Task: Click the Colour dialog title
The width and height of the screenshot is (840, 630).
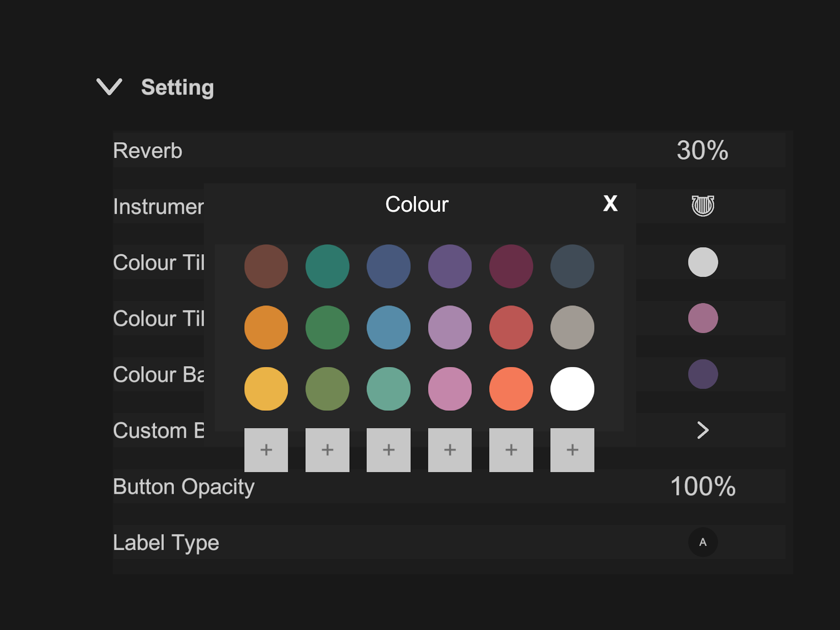Action: pos(417,204)
